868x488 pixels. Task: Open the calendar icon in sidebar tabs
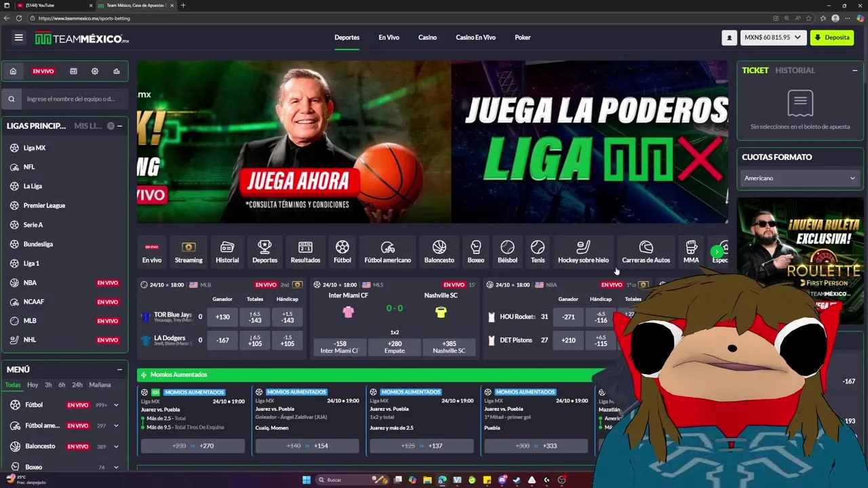coord(73,71)
